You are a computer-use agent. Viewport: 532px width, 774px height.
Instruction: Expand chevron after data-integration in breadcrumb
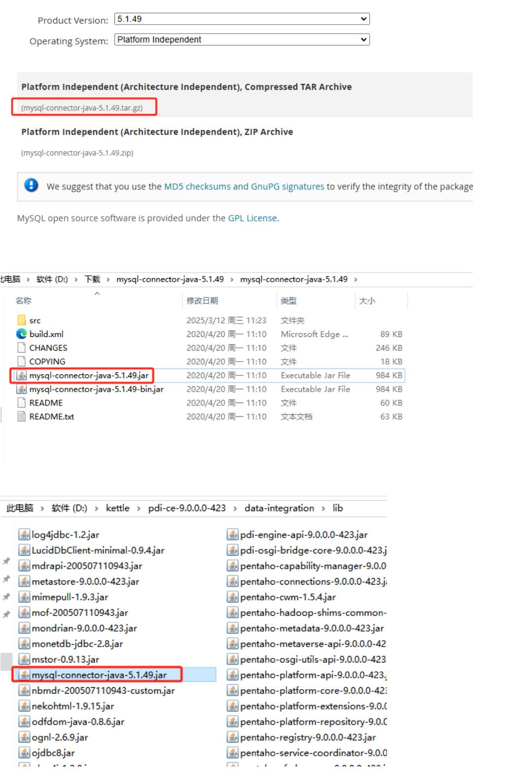(x=323, y=509)
